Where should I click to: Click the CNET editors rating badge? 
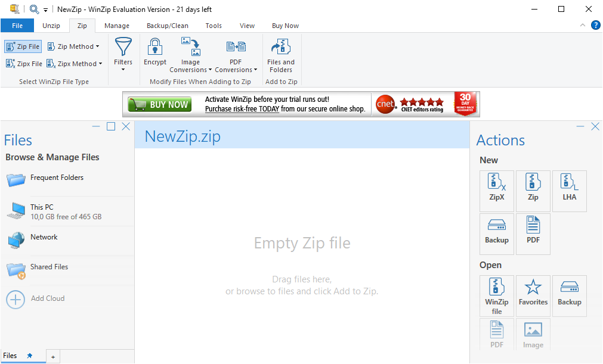coord(410,104)
